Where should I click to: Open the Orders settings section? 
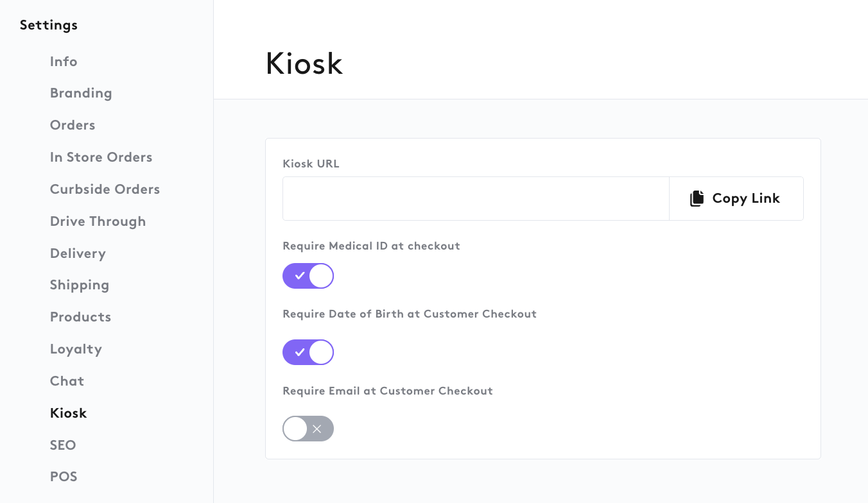coord(73,125)
